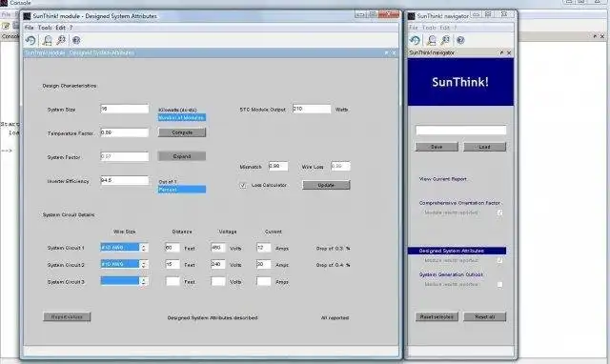Toggle System Generation Outlook module results checkbox
The image size is (610, 364).
click(499, 284)
